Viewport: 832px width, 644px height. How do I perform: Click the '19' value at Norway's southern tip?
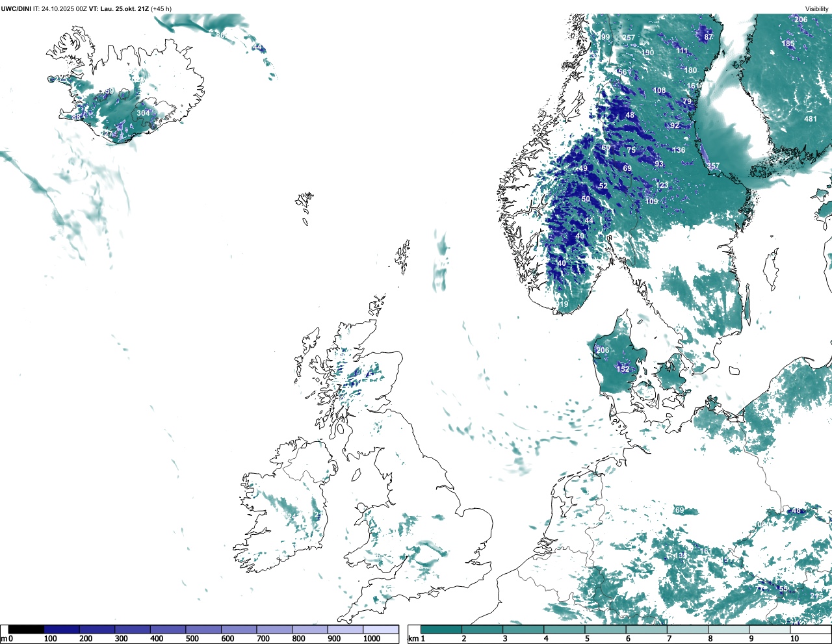coord(564,304)
